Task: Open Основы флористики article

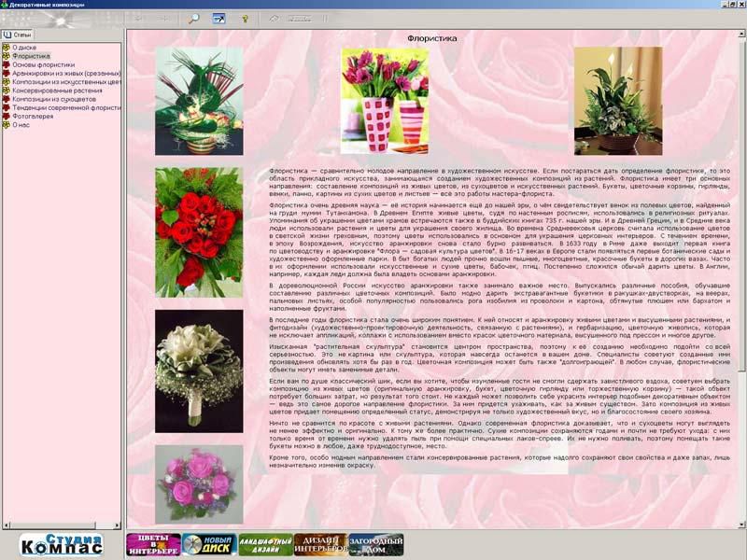Action: [43, 64]
